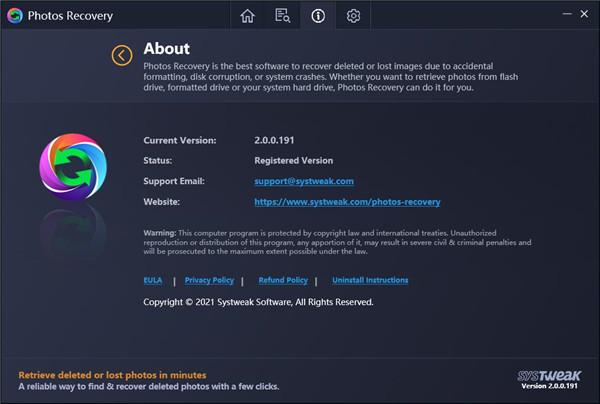Open the Settings gear tab
Viewport: 600px width, 404px height.
point(353,16)
